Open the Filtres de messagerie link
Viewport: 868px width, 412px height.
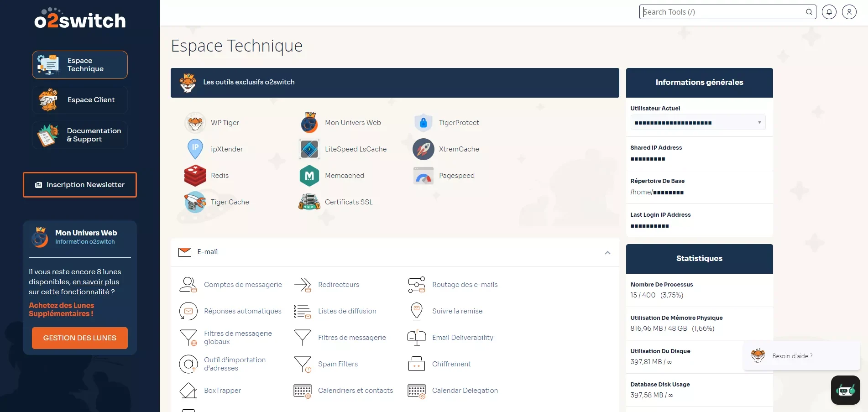pyautogui.click(x=352, y=338)
